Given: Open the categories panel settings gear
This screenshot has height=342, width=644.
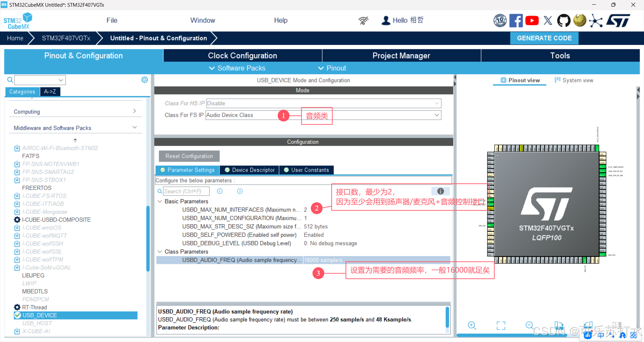Looking at the screenshot, I should [145, 80].
